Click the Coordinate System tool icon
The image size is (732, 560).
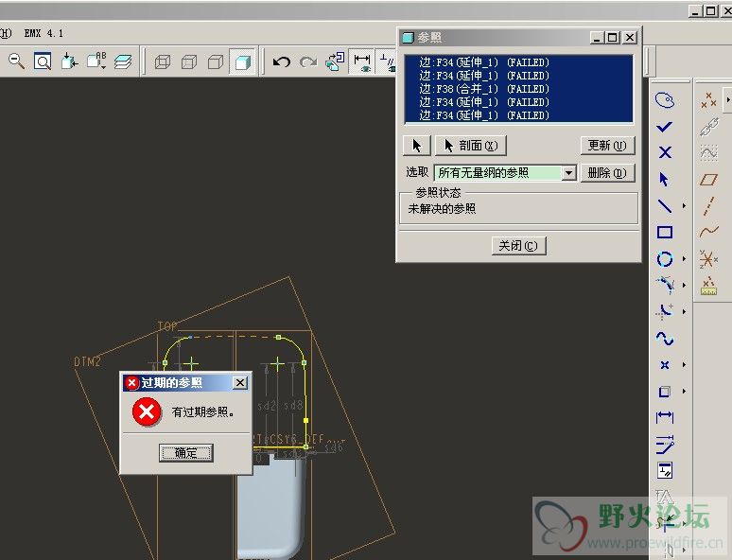tap(708, 259)
